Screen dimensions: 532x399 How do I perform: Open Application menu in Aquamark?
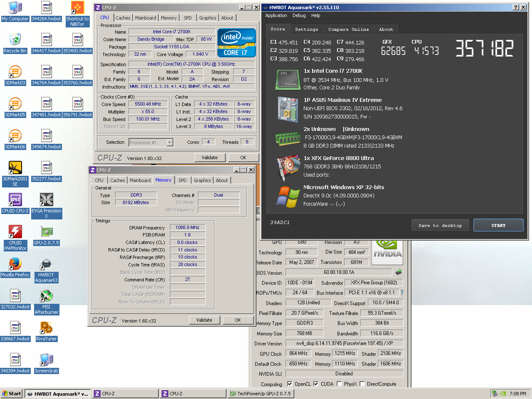click(x=276, y=15)
